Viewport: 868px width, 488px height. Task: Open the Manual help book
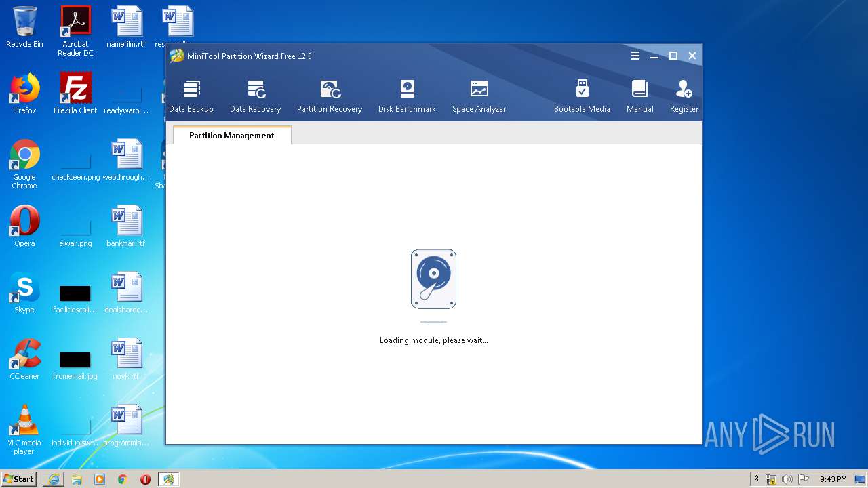(x=639, y=96)
